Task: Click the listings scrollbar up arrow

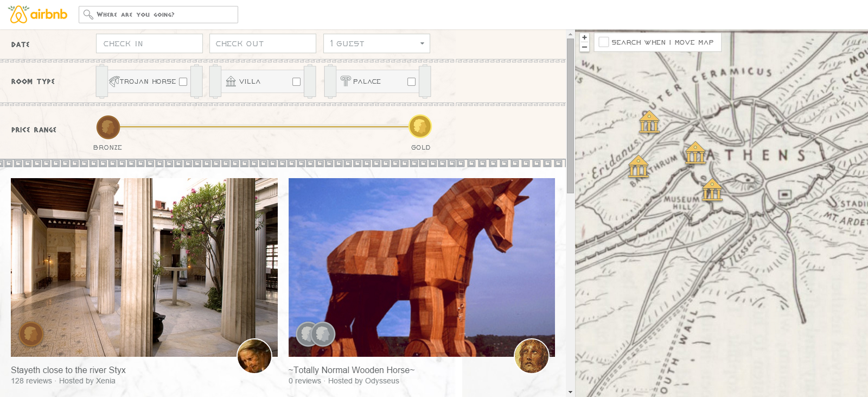Action: click(570, 34)
